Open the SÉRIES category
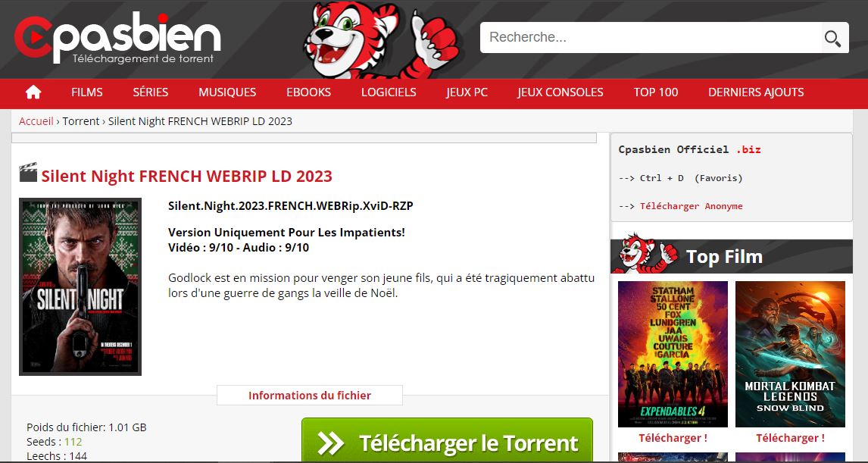The height and width of the screenshot is (463, 868). [151, 92]
